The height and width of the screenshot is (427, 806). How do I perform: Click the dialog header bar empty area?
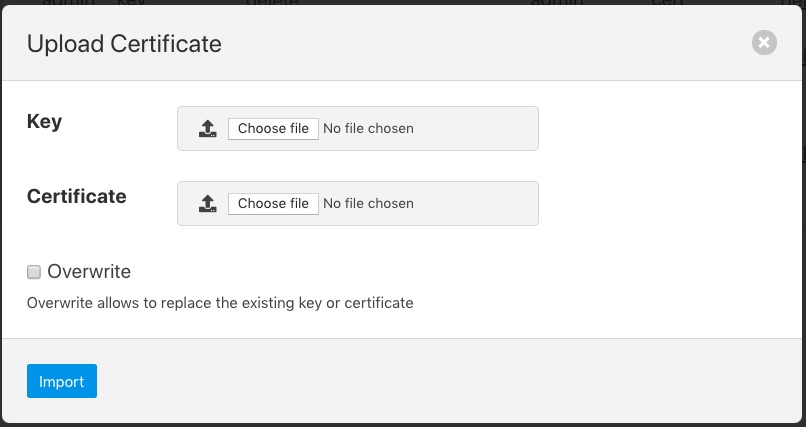pyautogui.click(x=480, y=44)
